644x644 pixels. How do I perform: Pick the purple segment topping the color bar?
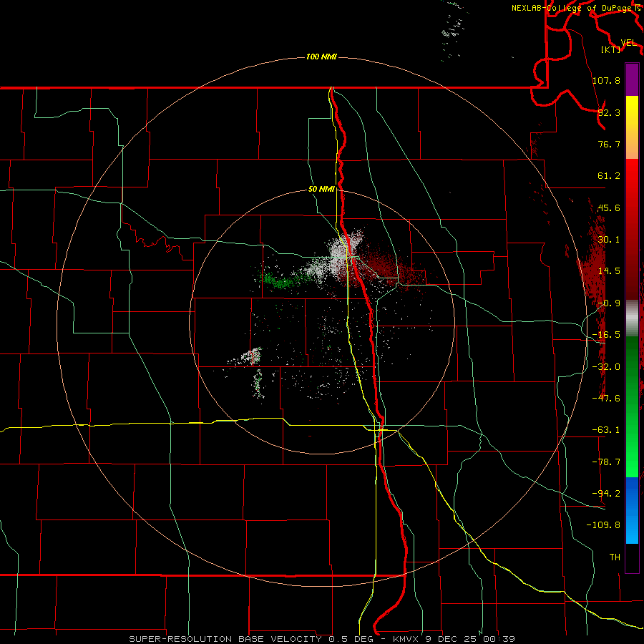pos(632,79)
